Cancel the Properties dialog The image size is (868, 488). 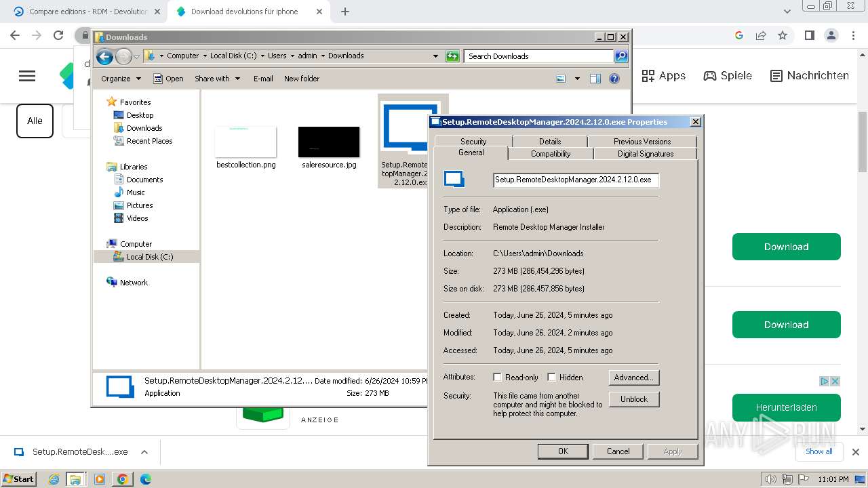click(618, 451)
